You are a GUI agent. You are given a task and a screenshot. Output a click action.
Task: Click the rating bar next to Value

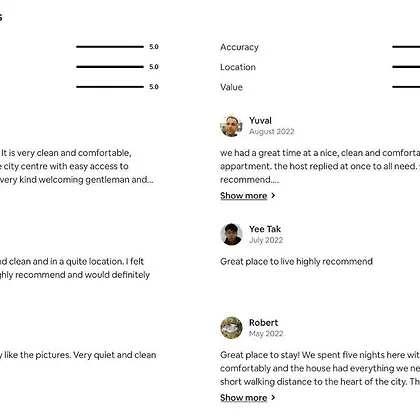(406, 87)
